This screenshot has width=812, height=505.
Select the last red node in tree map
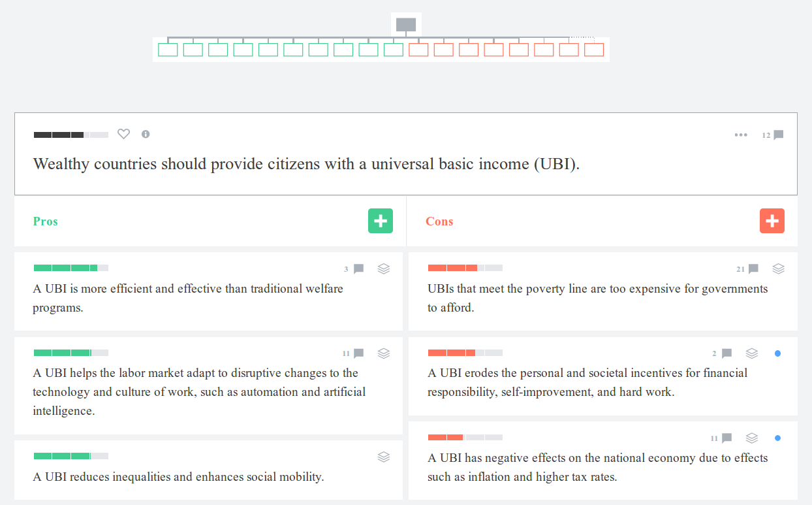(594, 50)
